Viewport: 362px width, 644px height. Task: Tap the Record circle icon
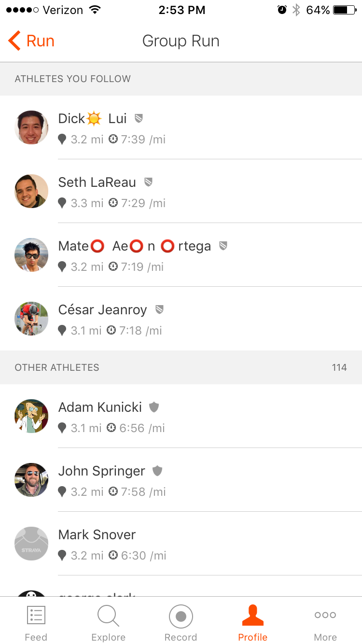click(x=181, y=616)
